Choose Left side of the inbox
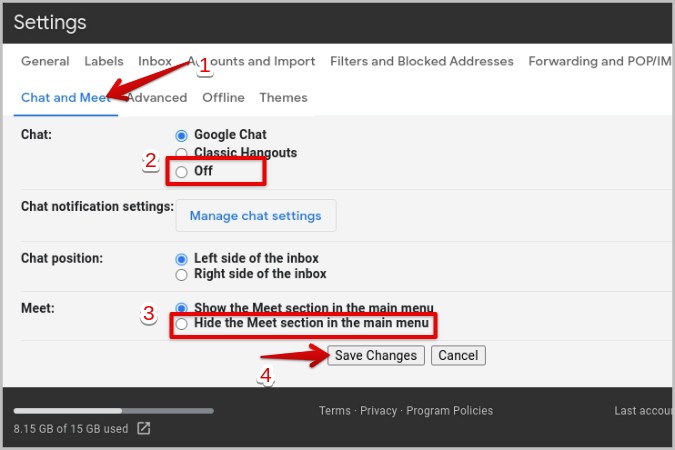This screenshot has width=675, height=450. pos(181,259)
